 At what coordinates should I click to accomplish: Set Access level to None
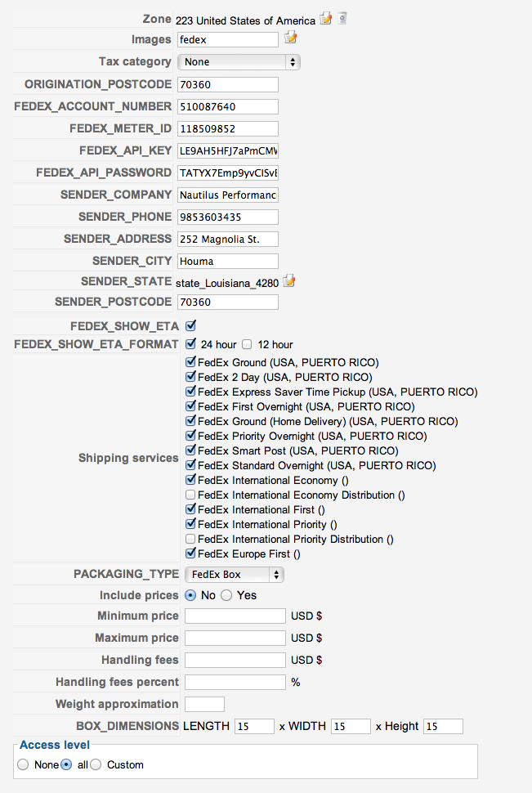[23, 764]
